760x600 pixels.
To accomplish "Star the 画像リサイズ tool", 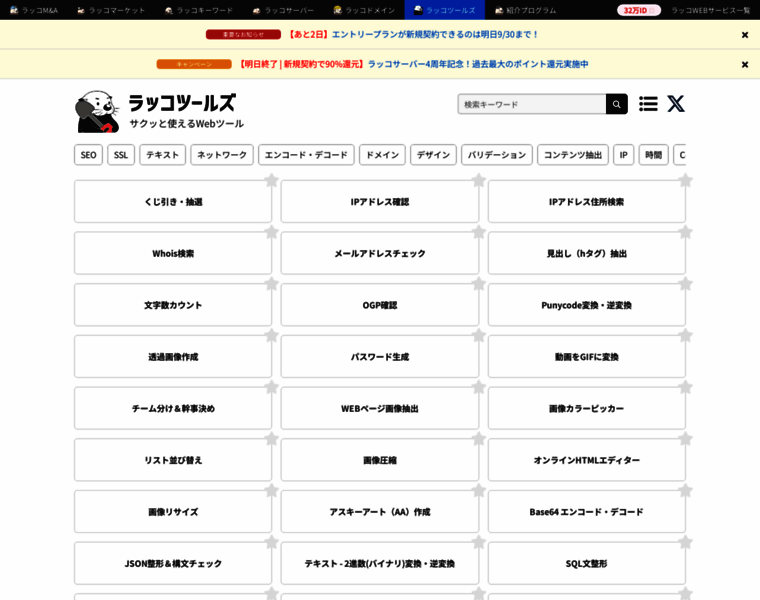I will click(271, 491).
